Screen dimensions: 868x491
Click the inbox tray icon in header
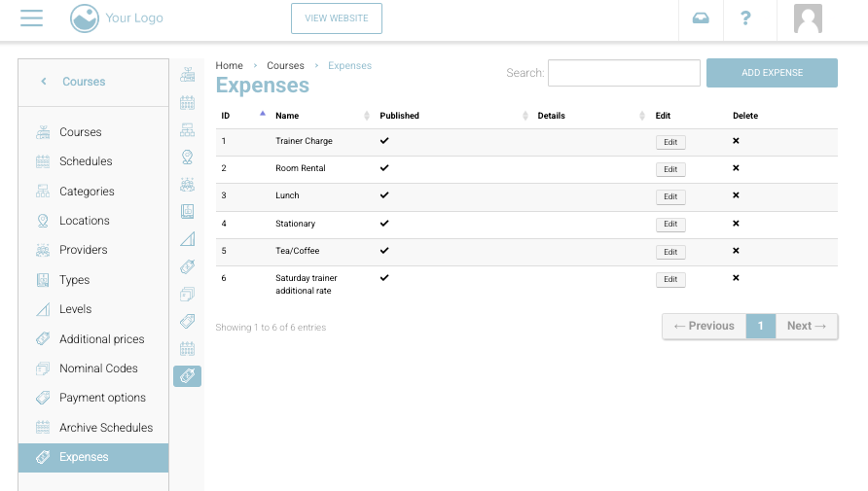point(701,18)
